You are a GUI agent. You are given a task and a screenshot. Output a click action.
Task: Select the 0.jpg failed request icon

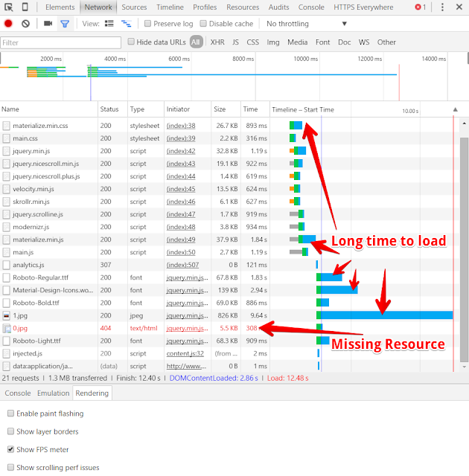pyautogui.click(x=7, y=329)
